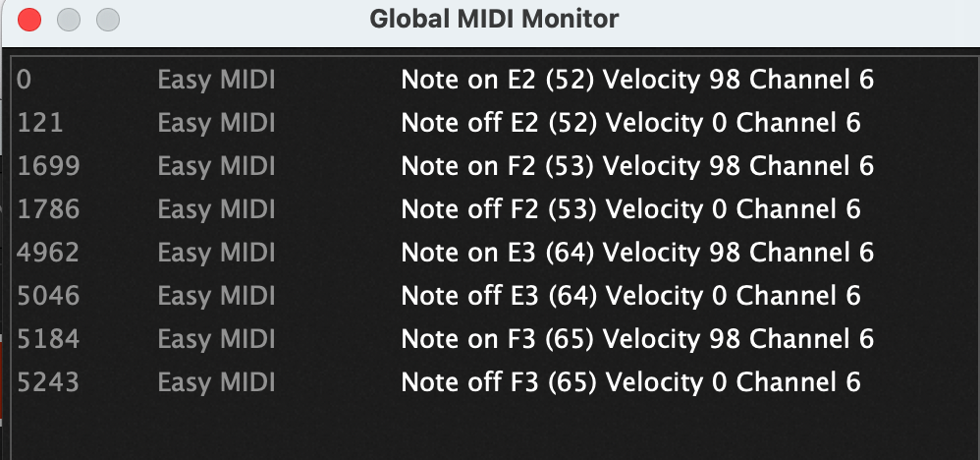
Task: Minimize the Global MIDI Monitor window
Action: tap(69, 20)
